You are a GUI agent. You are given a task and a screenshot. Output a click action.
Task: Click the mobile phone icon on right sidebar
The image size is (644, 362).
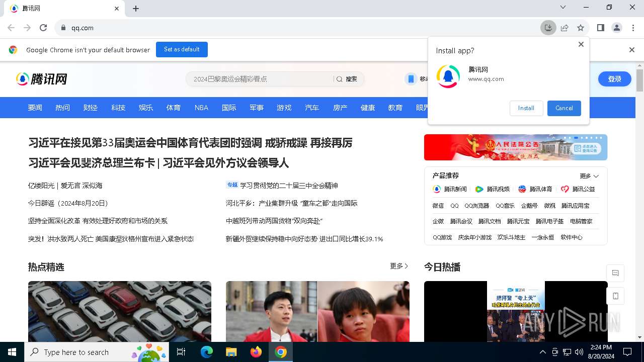tap(615, 296)
